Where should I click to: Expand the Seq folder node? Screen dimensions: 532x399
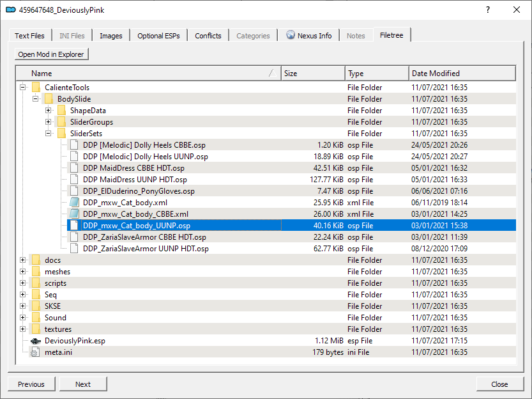(23, 295)
